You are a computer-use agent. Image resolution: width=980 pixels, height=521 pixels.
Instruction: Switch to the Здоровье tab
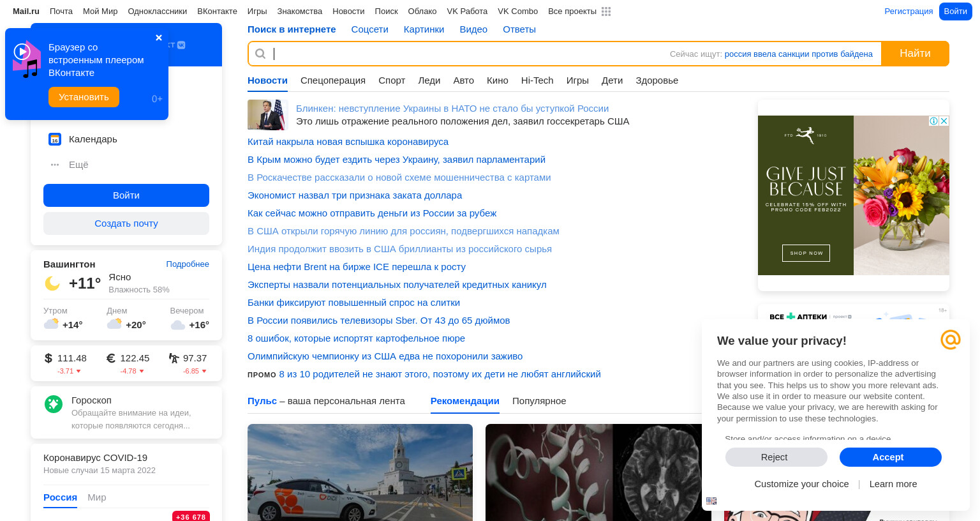click(x=657, y=80)
